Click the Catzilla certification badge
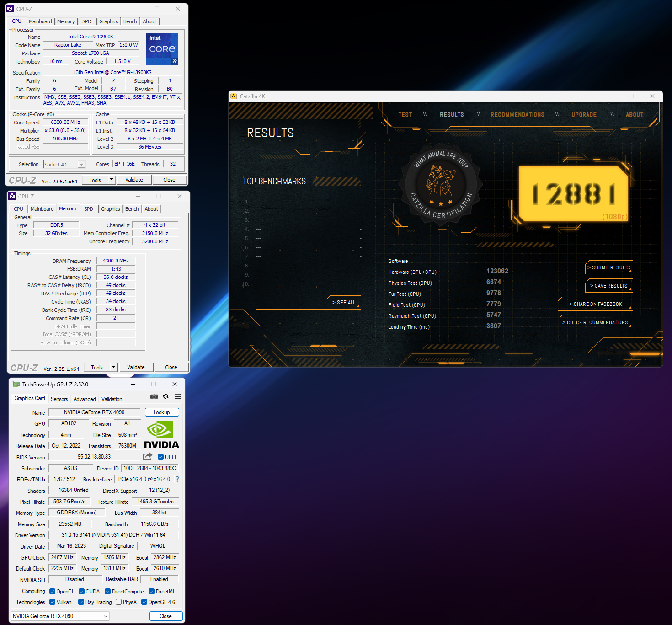The image size is (672, 625). (441, 185)
